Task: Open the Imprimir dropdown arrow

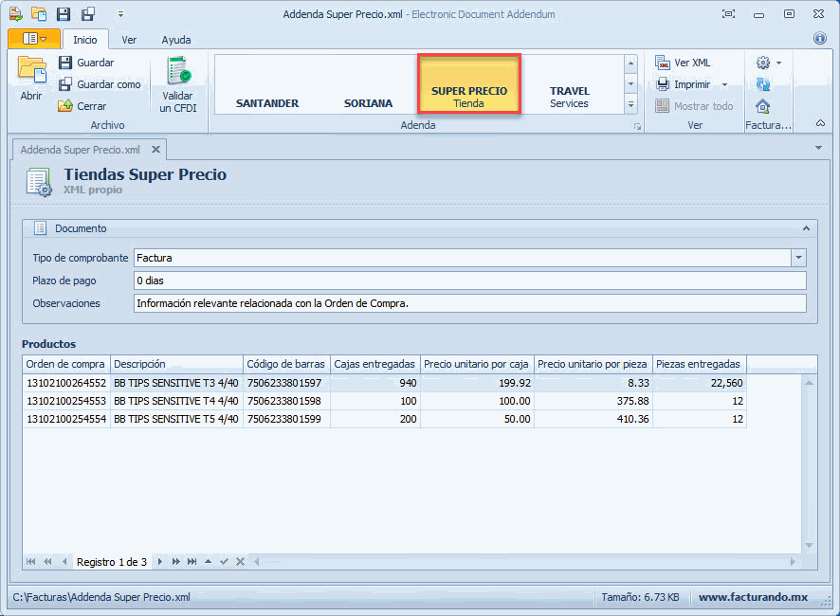Action: click(724, 84)
